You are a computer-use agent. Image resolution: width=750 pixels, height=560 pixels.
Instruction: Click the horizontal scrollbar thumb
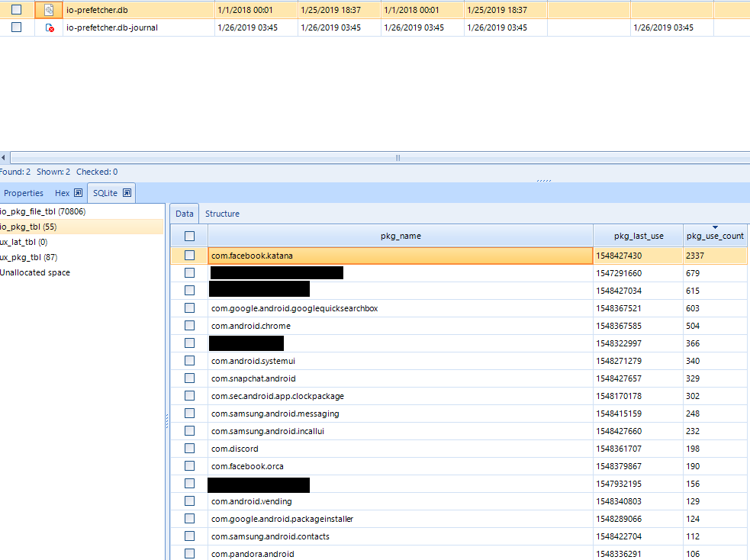point(397,157)
